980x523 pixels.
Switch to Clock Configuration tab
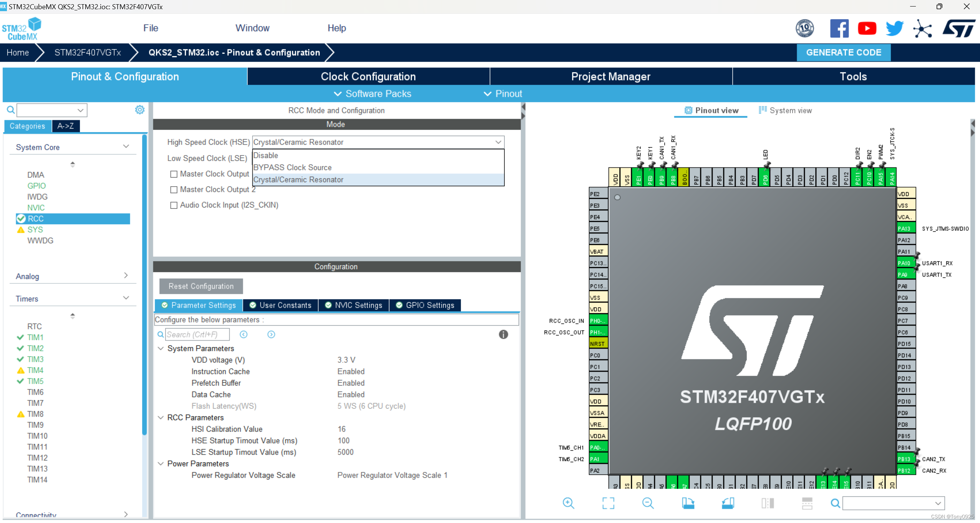tap(368, 76)
